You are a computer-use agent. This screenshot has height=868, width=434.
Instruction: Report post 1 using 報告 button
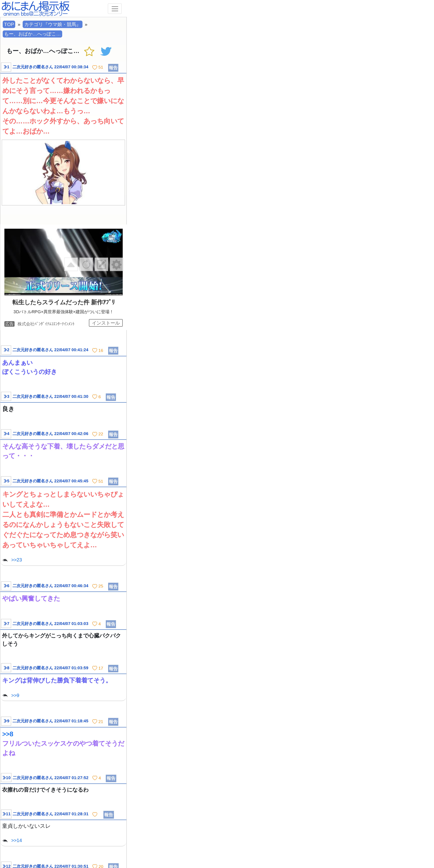[113, 68]
